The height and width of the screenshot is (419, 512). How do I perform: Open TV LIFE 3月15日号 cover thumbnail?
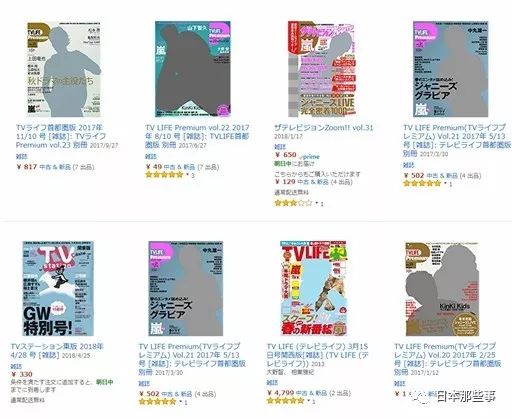(313, 288)
